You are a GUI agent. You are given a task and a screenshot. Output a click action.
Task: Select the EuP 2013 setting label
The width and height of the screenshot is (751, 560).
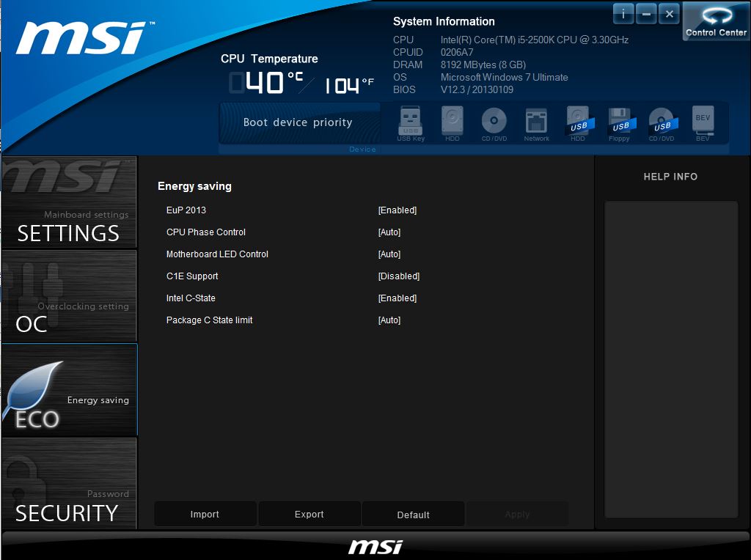pyautogui.click(x=186, y=210)
